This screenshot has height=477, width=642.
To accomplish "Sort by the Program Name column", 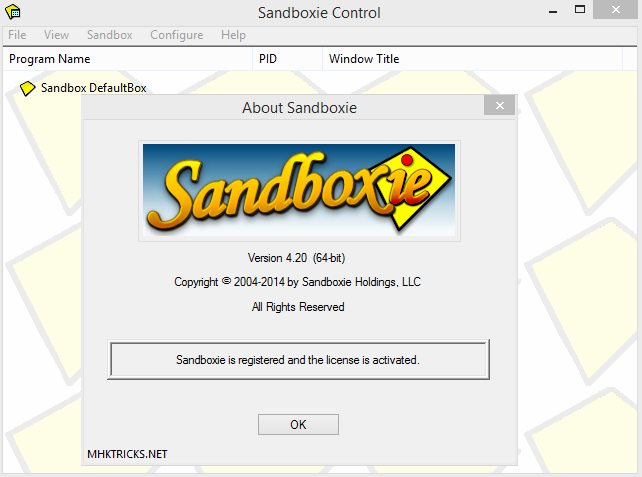I will [50, 59].
